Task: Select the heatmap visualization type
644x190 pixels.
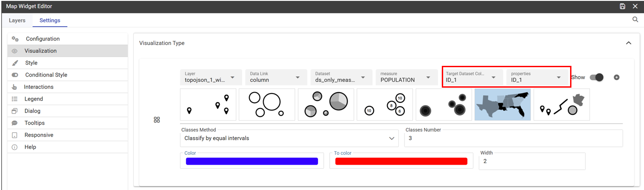Action: (444, 105)
